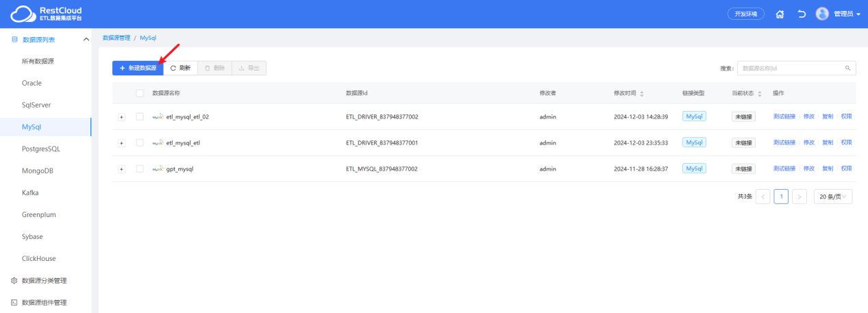Expand the gpt_mysql row details
Screen dimensions: 868x313
point(122,168)
